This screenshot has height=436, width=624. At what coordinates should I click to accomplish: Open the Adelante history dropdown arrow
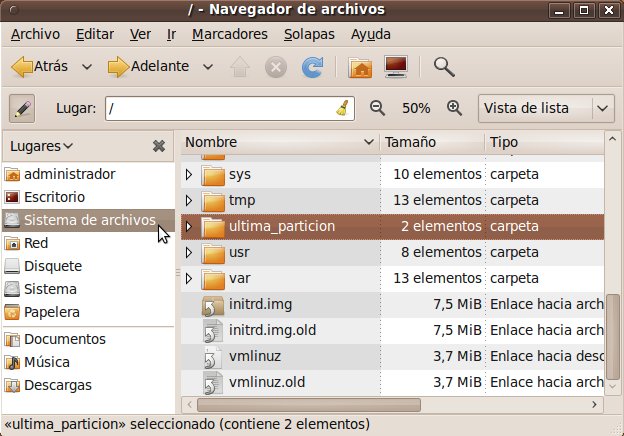coord(208,67)
